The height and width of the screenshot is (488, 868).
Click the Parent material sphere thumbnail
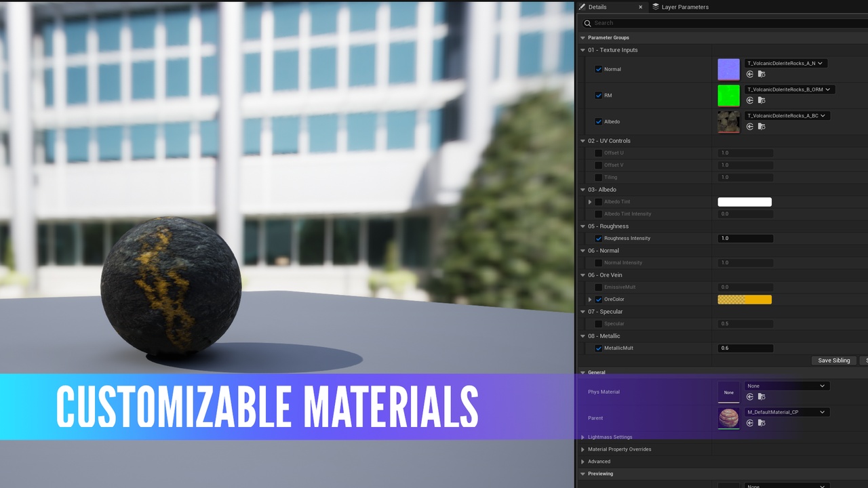[729, 418]
